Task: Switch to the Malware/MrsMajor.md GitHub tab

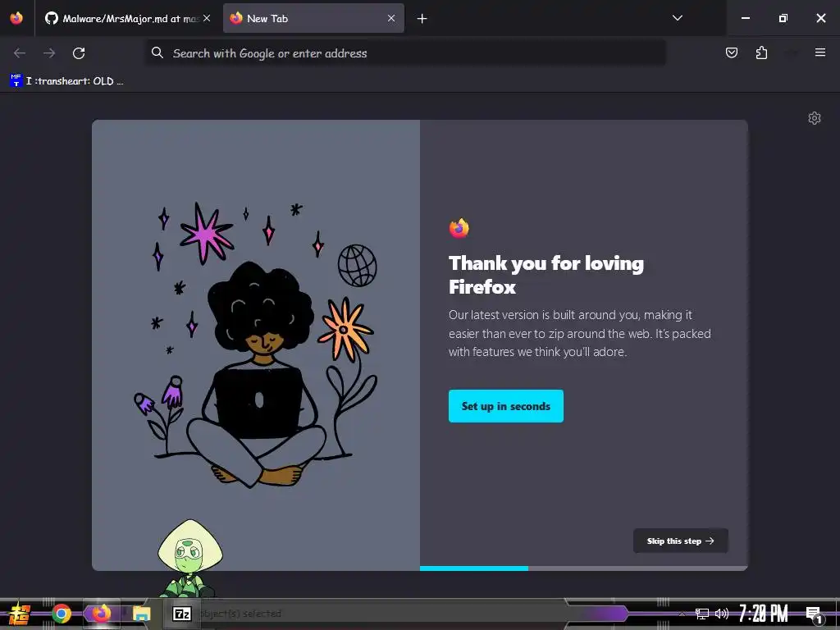Action: (x=127, y=18)
